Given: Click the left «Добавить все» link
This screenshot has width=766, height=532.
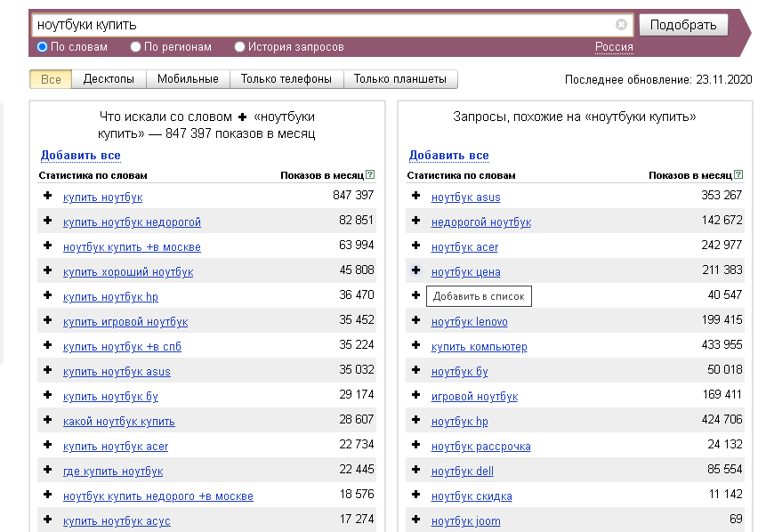Looking at the screenshot, I should tap(80, 156).
